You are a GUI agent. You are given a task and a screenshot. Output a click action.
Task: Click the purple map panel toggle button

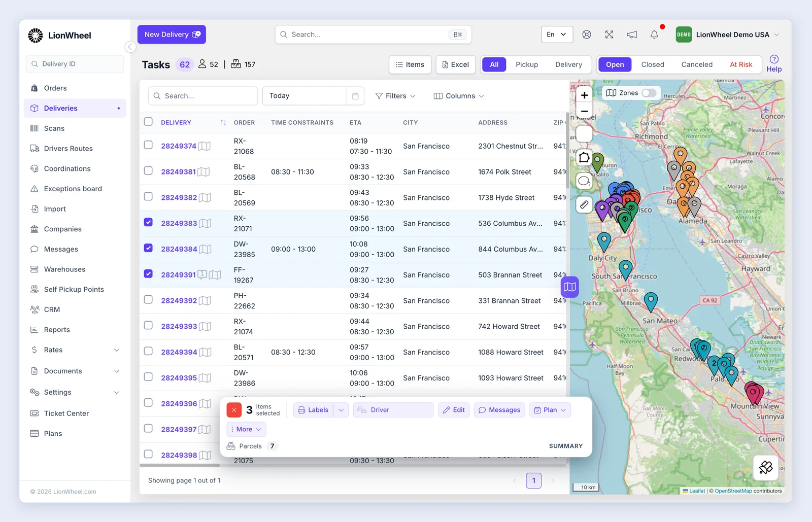570,287
